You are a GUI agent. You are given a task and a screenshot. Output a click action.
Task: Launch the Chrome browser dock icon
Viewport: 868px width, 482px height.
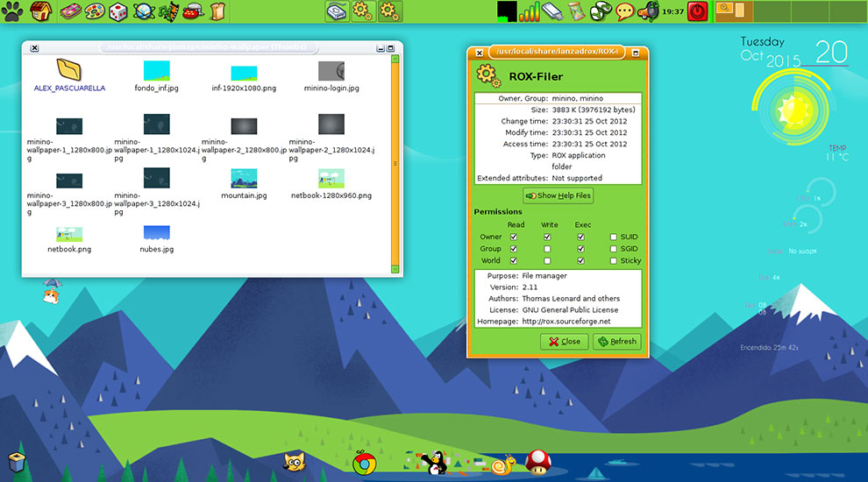tap(364, 464)
